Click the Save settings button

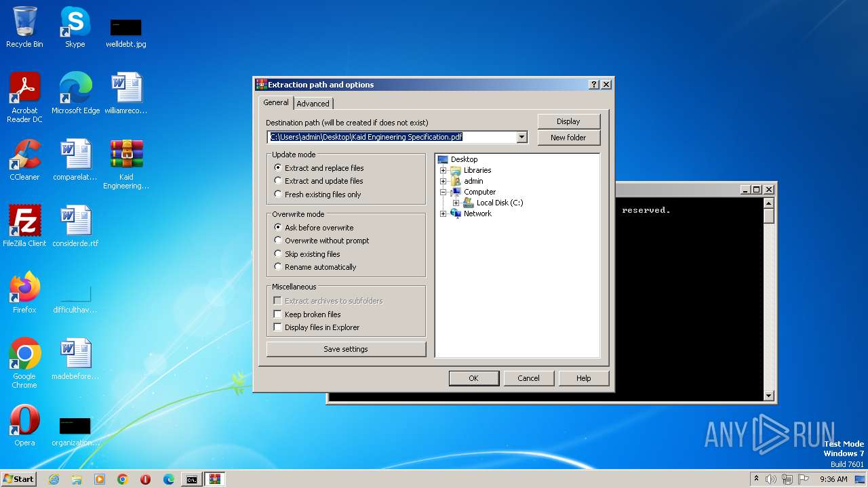point(346,349)
